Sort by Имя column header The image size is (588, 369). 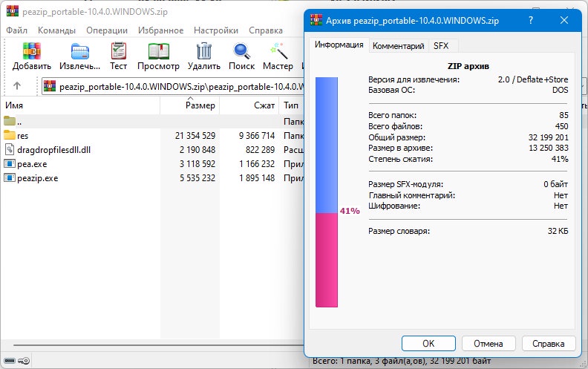(x=14, y=105)
